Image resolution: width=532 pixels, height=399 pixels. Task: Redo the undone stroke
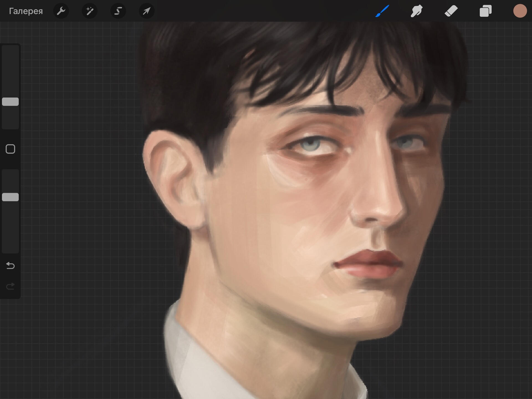coord(11,286)
